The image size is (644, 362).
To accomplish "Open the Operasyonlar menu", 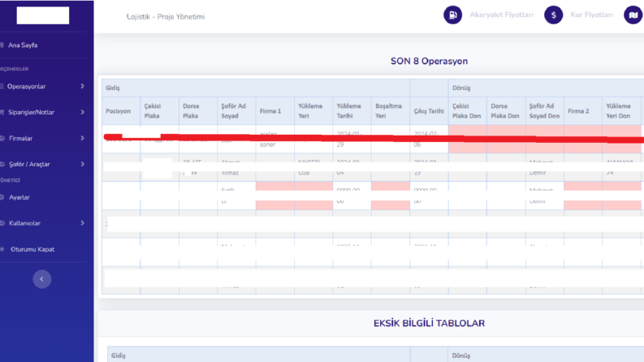I will pos(26,87).
